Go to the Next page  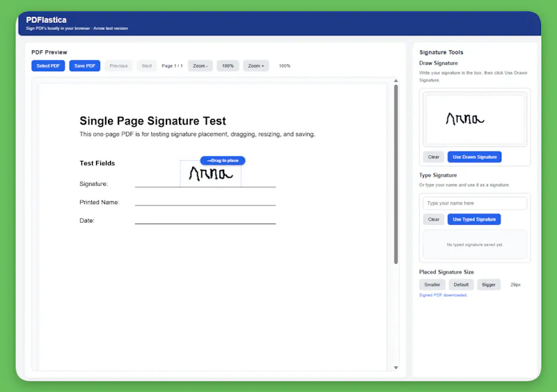point(147,65)
